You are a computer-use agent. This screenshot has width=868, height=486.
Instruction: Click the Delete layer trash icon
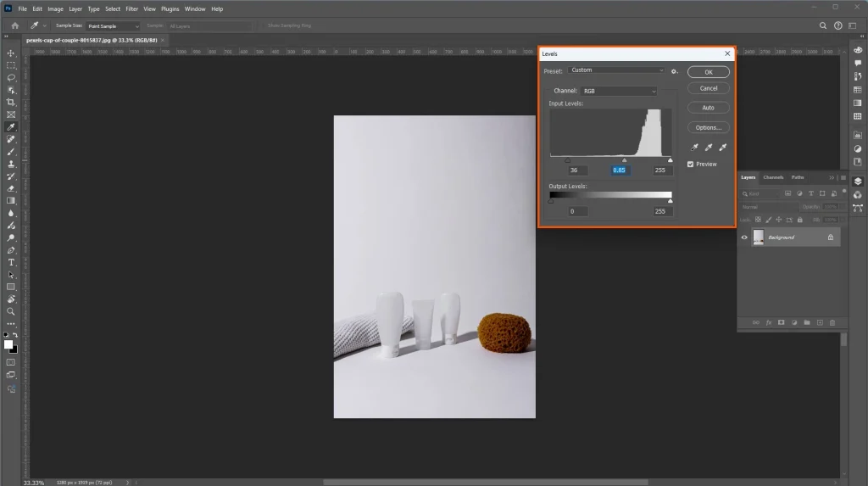[832, 322]
